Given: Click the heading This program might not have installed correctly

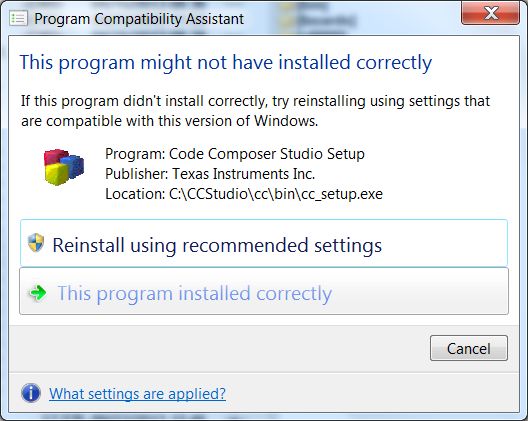Looking at the screenshot, I should (226, 63).
